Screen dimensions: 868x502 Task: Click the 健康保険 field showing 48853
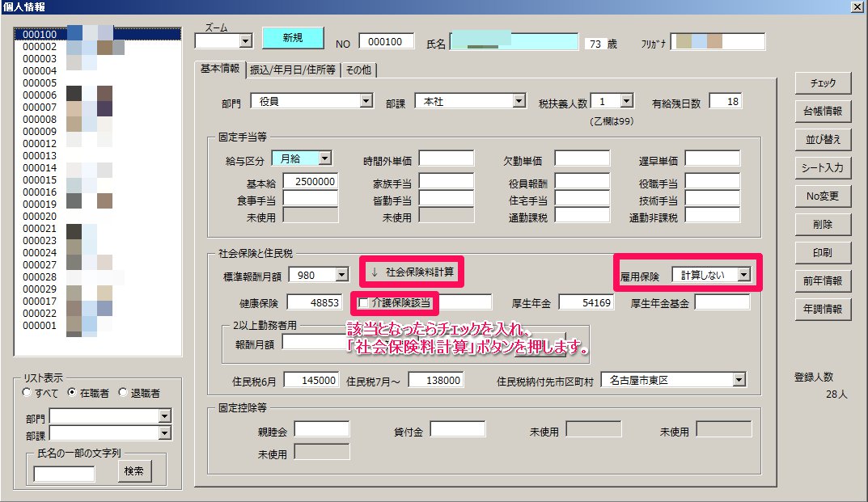pyautogui.click(x=315, y=302)
